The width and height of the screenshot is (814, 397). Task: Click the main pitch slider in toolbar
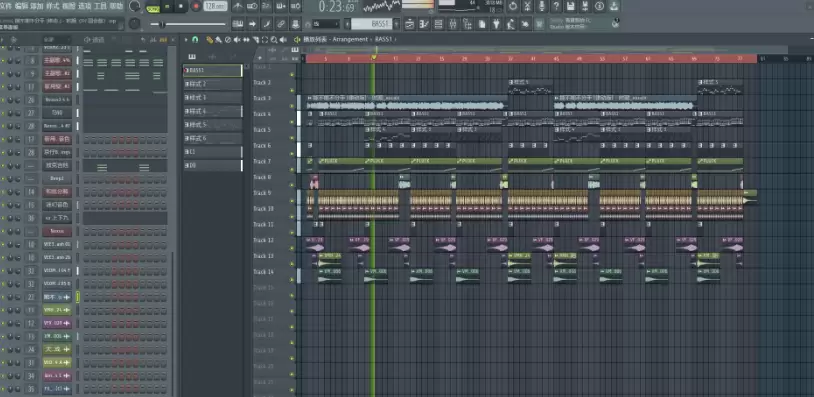coord(188,24)
